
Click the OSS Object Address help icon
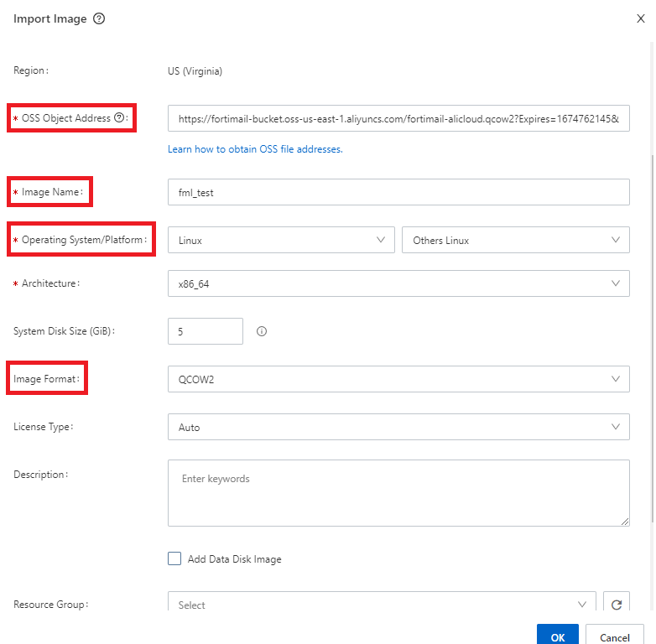(119, 117)
